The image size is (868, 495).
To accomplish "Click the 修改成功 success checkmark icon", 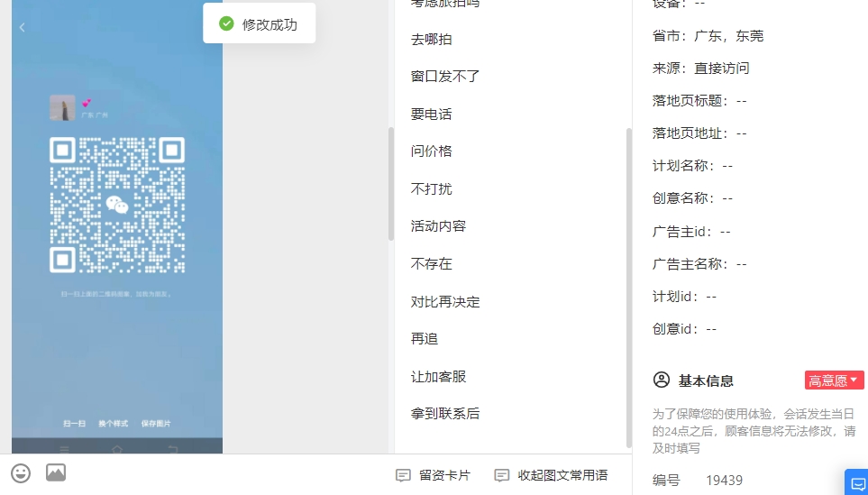I will [x=226, y=23].
